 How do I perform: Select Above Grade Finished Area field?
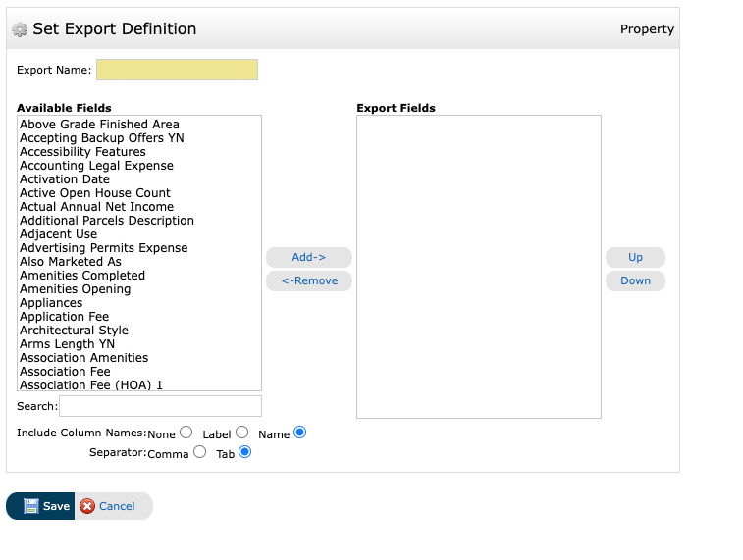[x=99, y=125]
